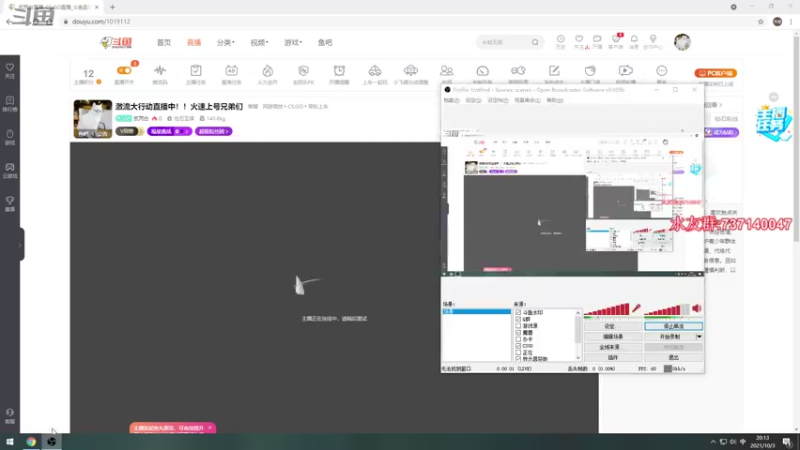Click the 全民乐PK shield icon

(x=303, y=70)
